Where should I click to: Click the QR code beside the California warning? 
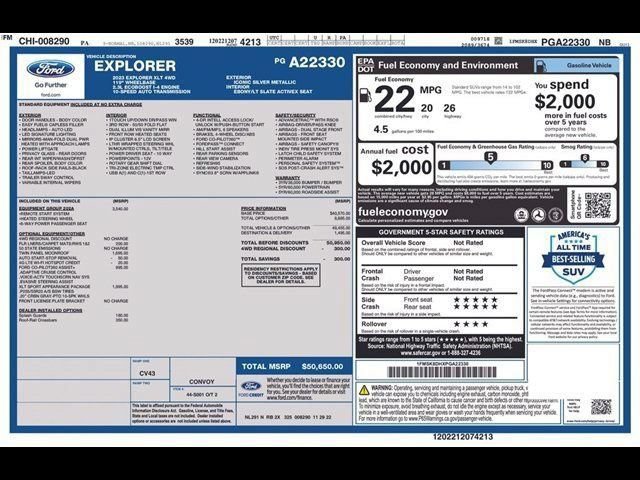coord(601,407)
